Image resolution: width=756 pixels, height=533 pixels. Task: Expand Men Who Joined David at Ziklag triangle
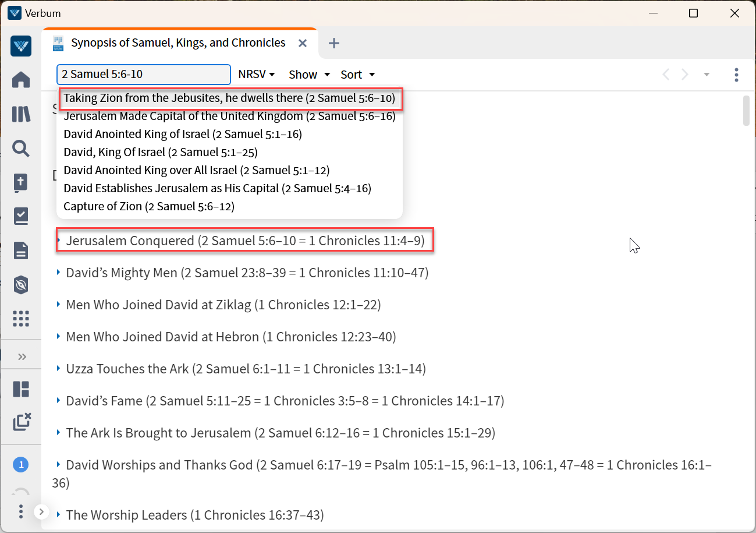58,304
